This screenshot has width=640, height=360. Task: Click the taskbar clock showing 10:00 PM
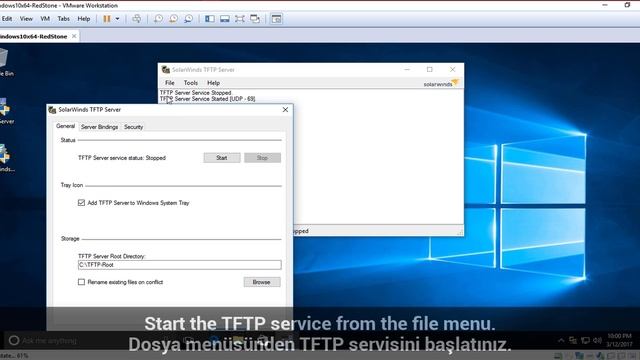coord(619,340)
